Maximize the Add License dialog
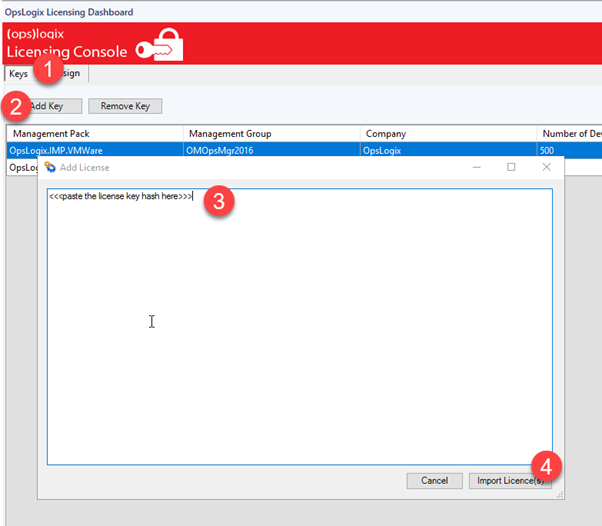 pyautogui.click(x=511, y=167)
